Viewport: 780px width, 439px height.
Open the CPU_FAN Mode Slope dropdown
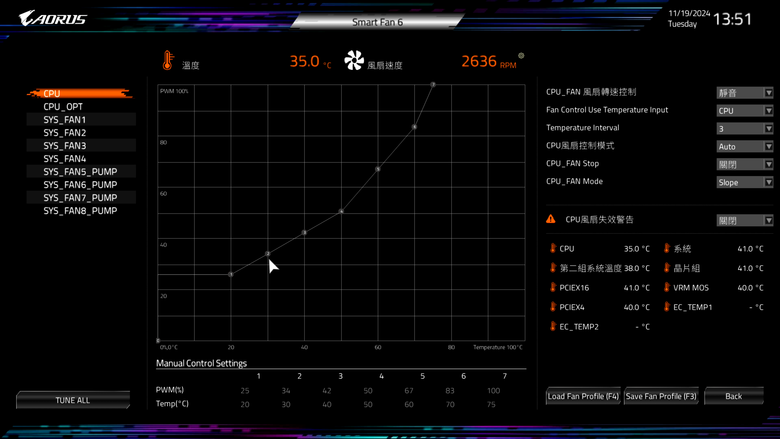pos(745,182)
